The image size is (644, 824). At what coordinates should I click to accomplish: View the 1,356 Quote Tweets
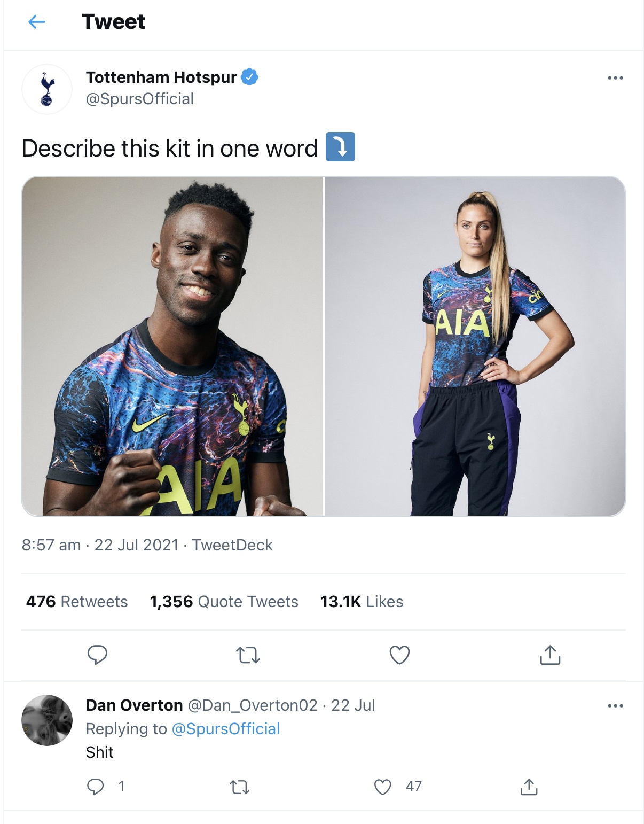tap(224, 602)
